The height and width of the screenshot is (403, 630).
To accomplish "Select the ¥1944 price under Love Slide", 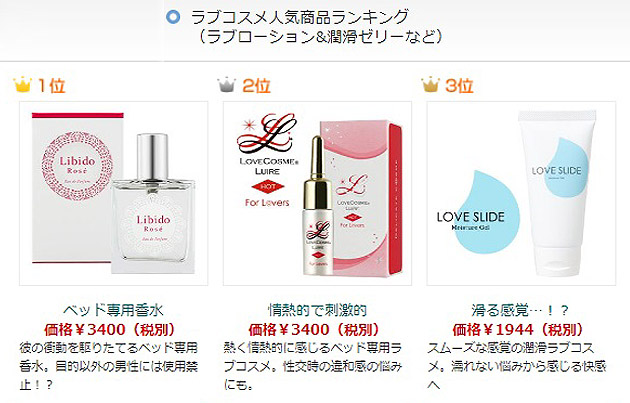I will [517, 330].
